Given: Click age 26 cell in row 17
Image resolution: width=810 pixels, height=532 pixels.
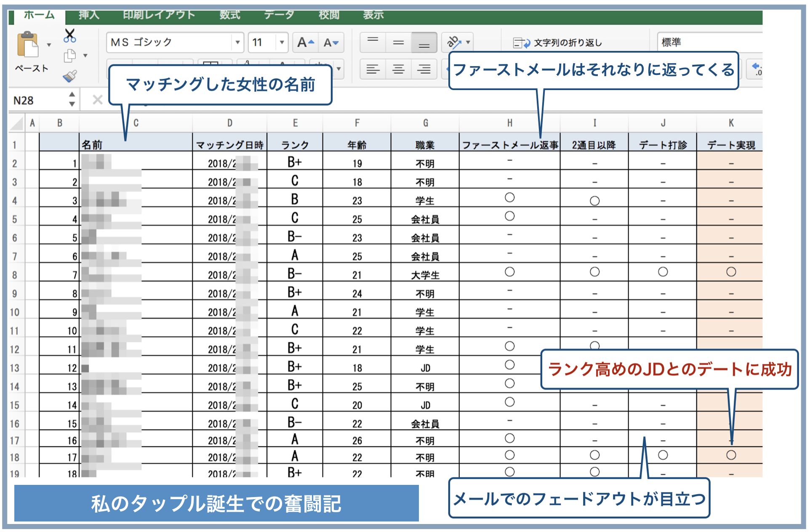Looking at the screenshot, I should [357, 439].
